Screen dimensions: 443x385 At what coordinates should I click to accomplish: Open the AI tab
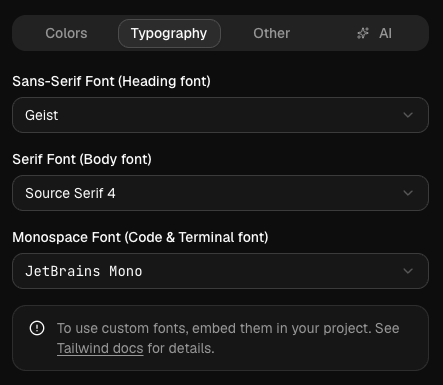[374, 33]
